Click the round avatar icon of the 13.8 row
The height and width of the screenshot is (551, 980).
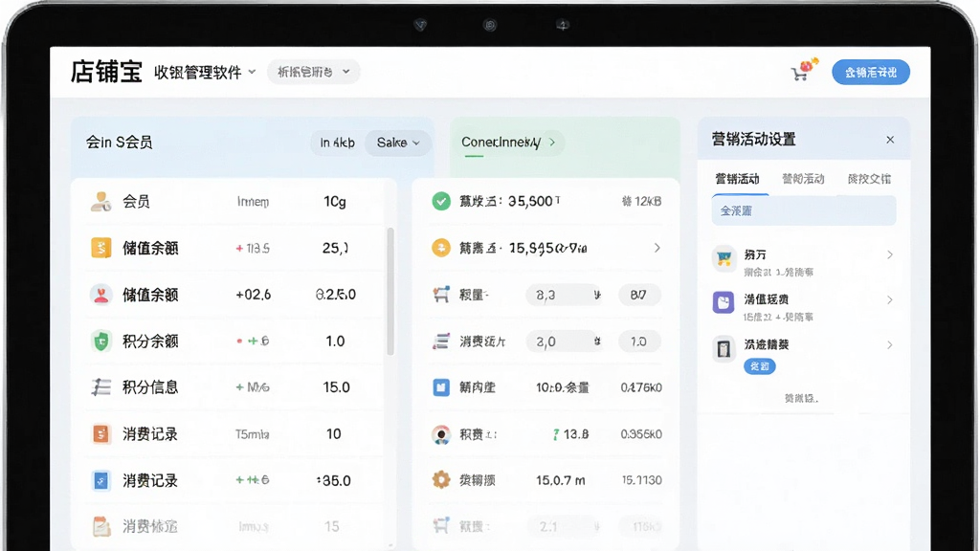[441, 434]
